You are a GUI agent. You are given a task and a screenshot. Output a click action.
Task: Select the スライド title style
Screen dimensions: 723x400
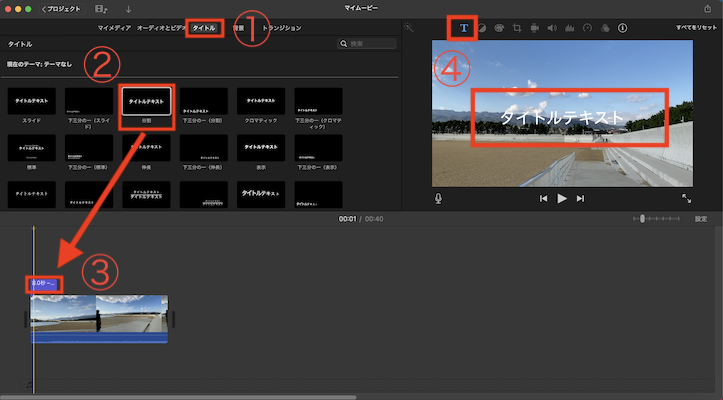coord(31,101)
